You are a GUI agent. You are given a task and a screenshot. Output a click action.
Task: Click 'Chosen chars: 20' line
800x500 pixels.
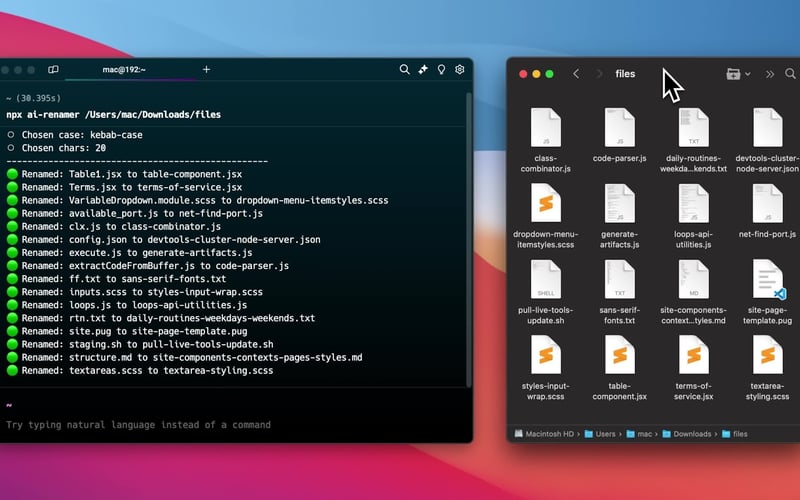[x=57, y=148]
